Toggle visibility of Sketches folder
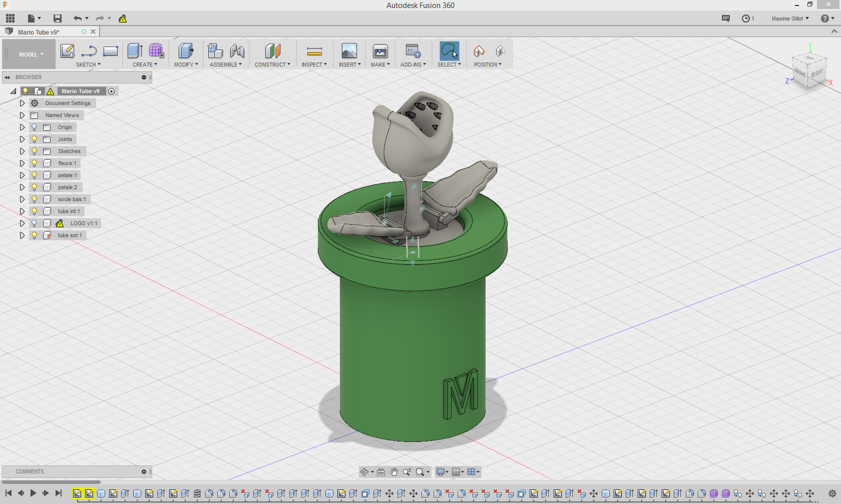The height and width of the screenshot is (504, 841). 34,151
